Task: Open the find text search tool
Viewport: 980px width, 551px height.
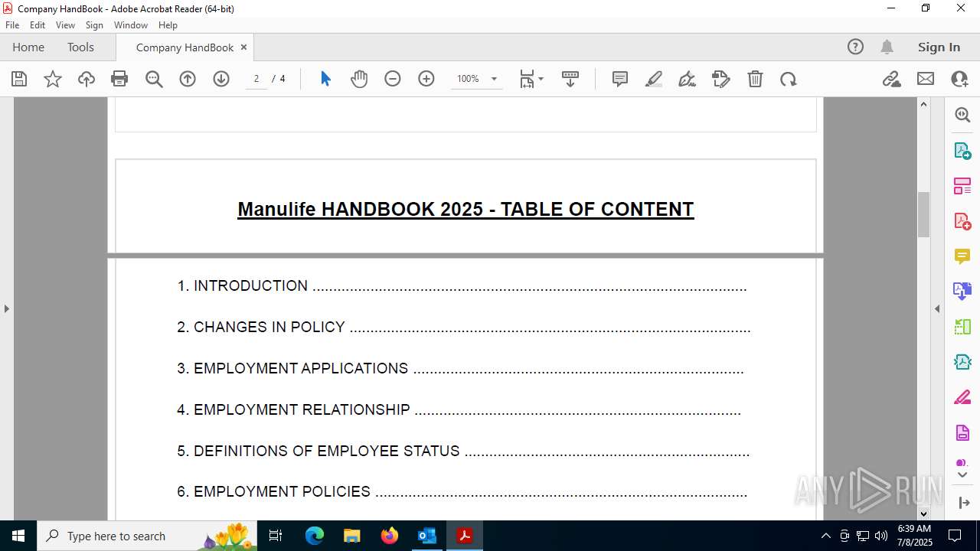Action: pyautogui.click(x=154, y=79)
